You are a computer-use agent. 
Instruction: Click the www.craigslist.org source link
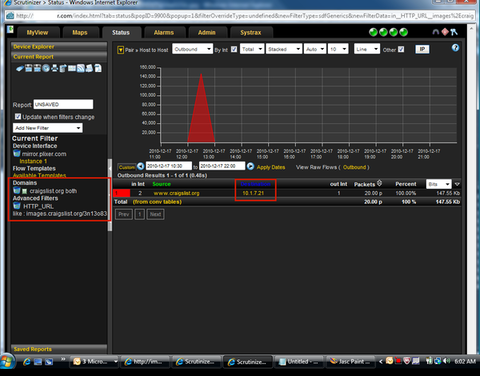(176, 193)
